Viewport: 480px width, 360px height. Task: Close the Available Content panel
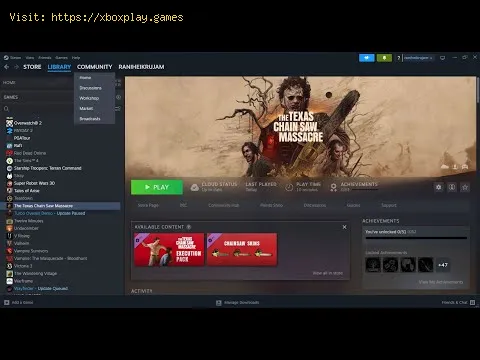pyautogui.click(x=344, y=227)
